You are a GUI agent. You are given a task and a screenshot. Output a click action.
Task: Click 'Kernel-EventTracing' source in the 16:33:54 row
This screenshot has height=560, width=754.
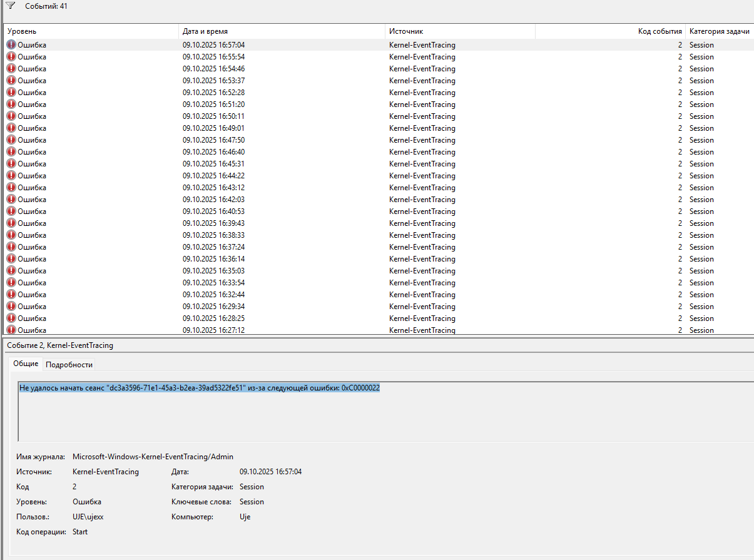point(422,283)
